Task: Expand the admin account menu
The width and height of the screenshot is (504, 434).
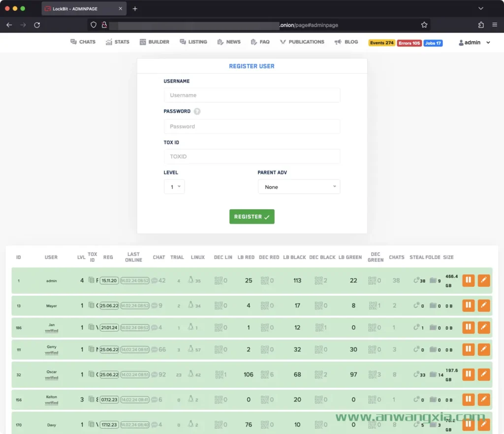Action: [474, 42]
